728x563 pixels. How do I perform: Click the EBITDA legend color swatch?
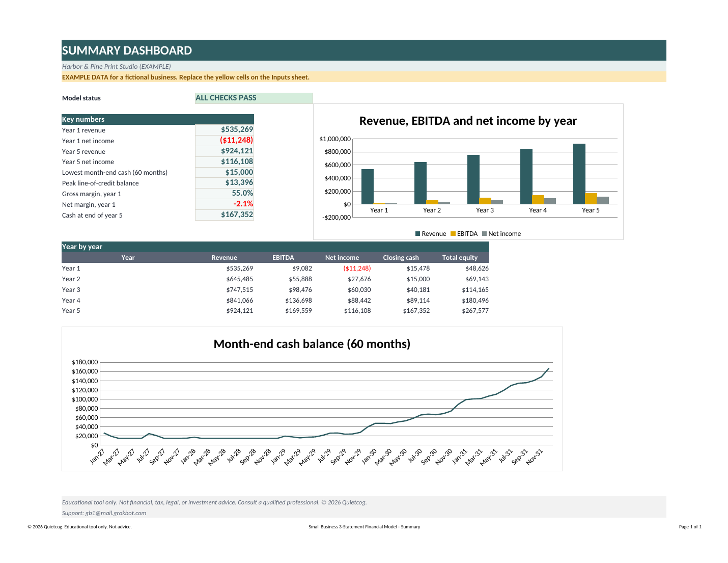[x=453, y=234]
